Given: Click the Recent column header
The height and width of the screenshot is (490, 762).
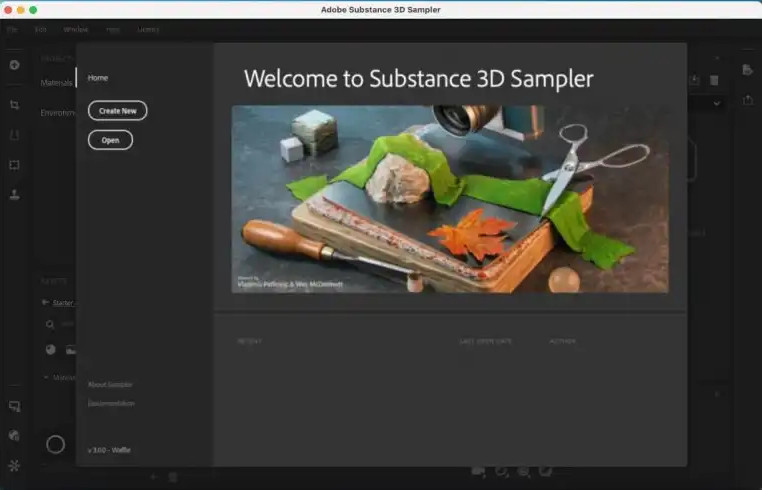Looking at the screenshot, I should pyautogui.click(x=249, y=341).
